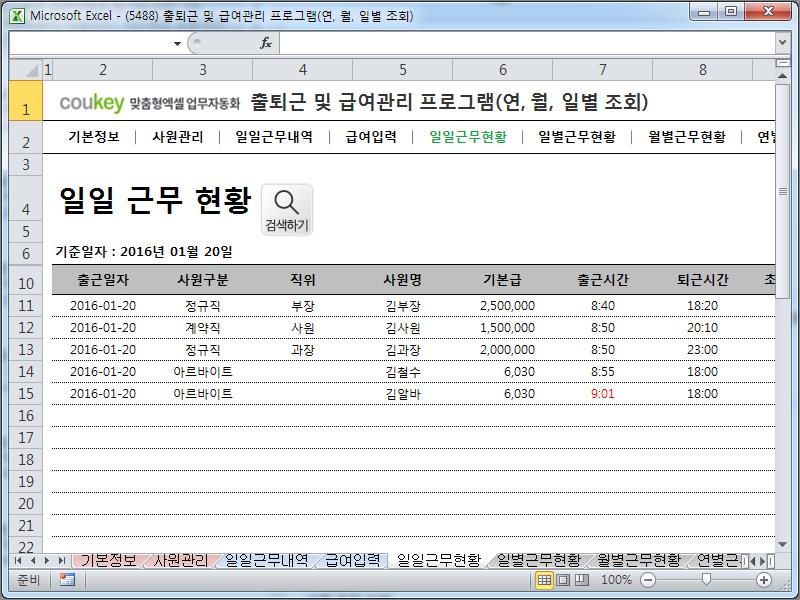The height and width of the screenshot is (600, 800).
Task: Click the 일별근무현황 navigation link
Action: coord(577,137)
